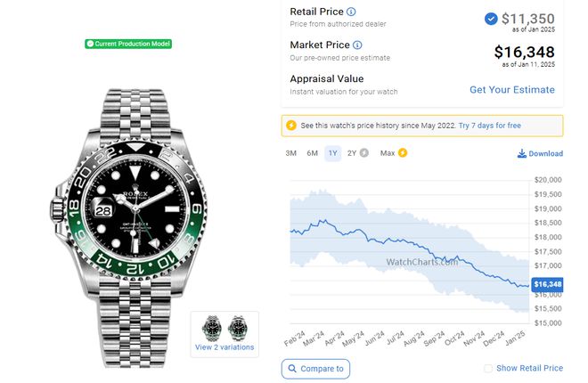Click the $16,348 price marker on chart

pos(547,284)
